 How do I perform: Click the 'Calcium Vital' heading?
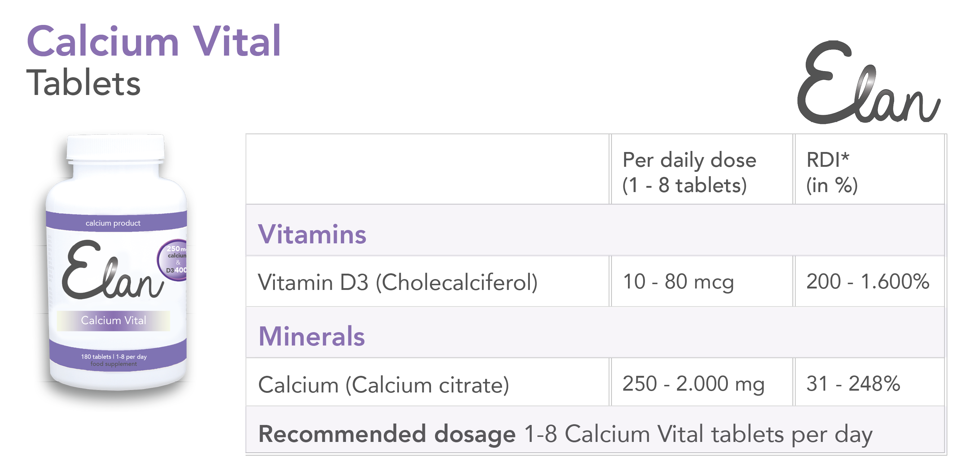coord(154,41)
